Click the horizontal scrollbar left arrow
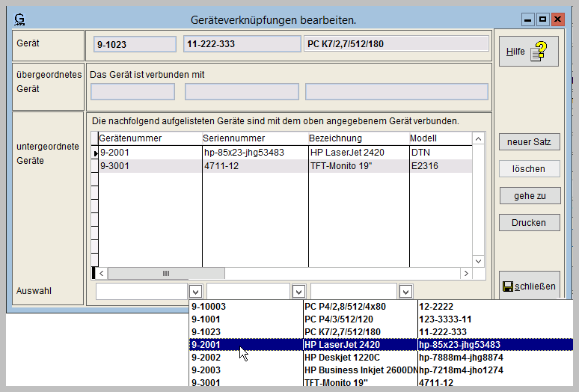Screen dimensions: 579x392 tap(103, 274)
